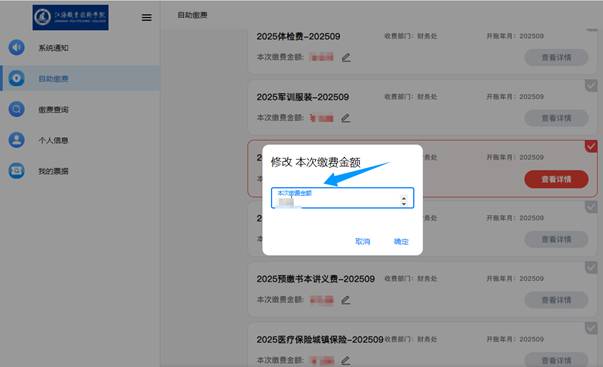Click the 2025体检费-202509 title

pyautogui.click(x=298, y=37)
